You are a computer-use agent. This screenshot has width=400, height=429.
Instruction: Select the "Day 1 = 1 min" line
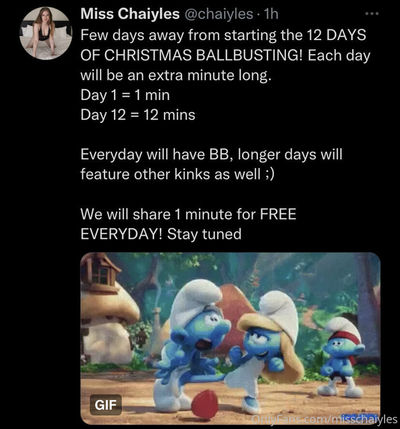tap(125, 95)
